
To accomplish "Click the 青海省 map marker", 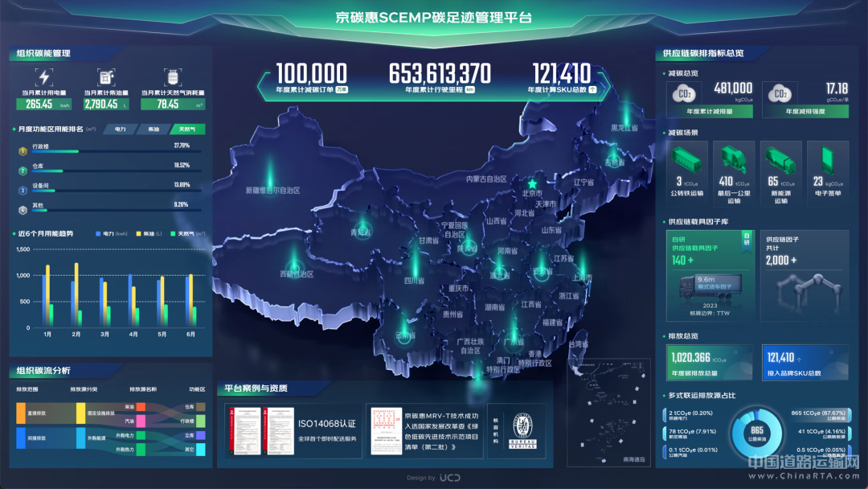I will [x=362, y=228].
